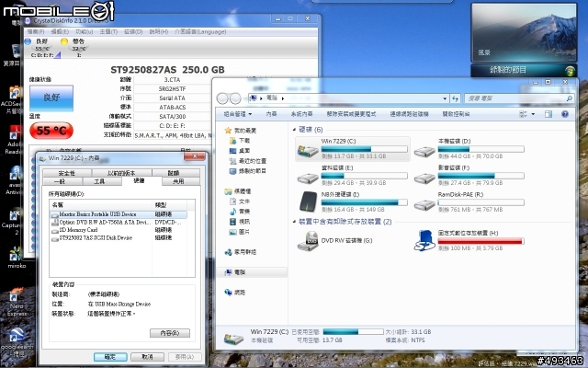Screen dimensions: 588x368
Task: Expand the address bar history dropdown
Action: (445, 98)
